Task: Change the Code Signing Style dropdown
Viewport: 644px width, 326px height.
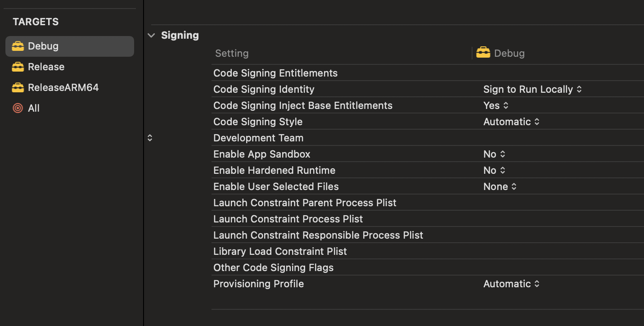Action: tap(511, 122)
